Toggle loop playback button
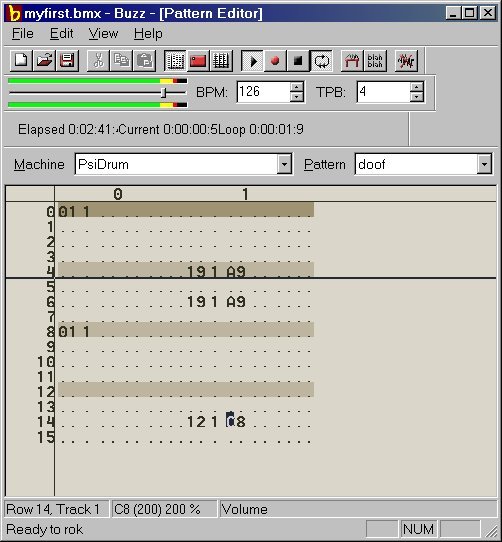The image size is (502, 542). point(321,61)
